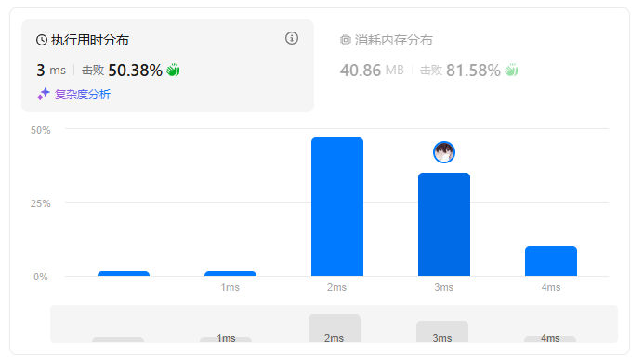Click the 4ms label in range selector
This screenshot has height=363, width=644.
pos(550,338)
